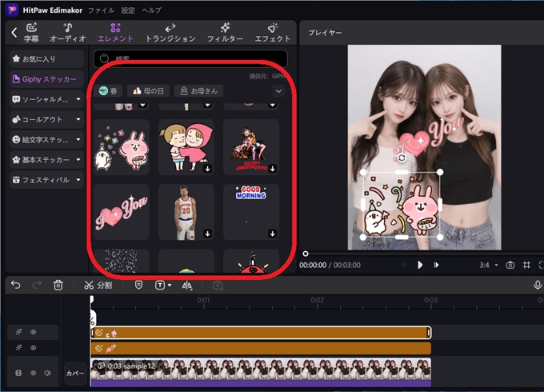Click the HitPaw Edimakor logo icon
The image size is (544, 392).
click(x=12, y=10)
